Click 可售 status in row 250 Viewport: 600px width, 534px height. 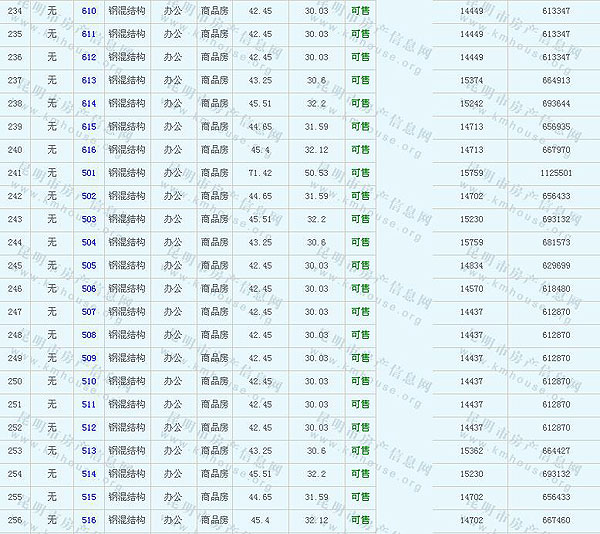coord(360,382)
